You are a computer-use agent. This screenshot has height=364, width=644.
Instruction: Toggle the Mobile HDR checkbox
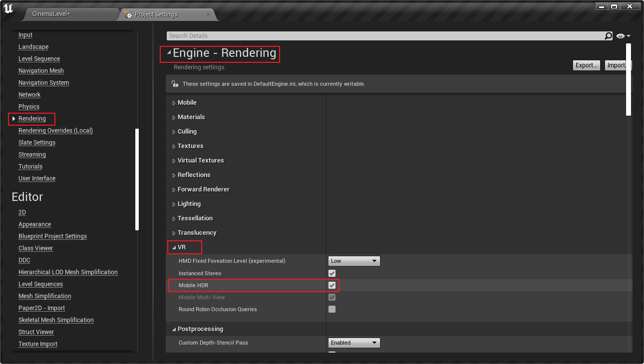pyautogui.click(x=332, y=285)
